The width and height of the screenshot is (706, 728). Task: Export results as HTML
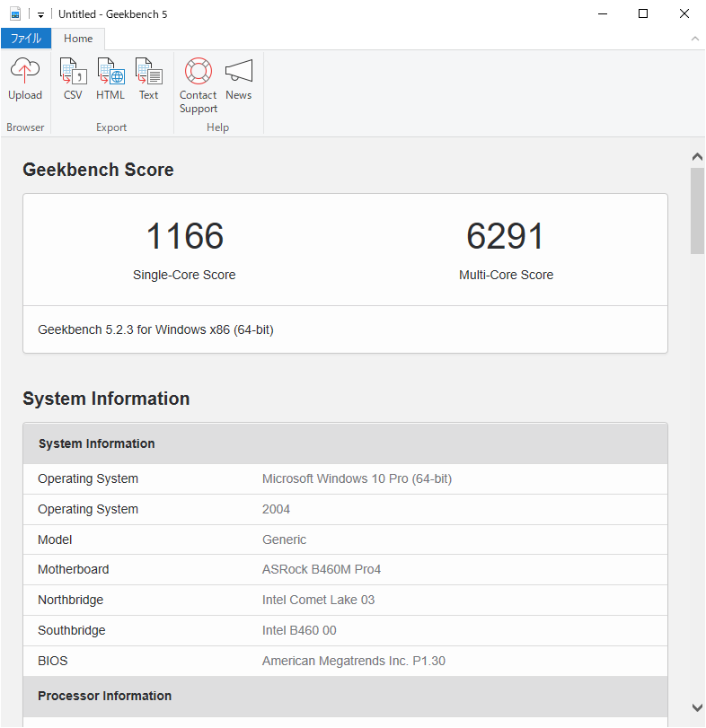coord(110,79)
